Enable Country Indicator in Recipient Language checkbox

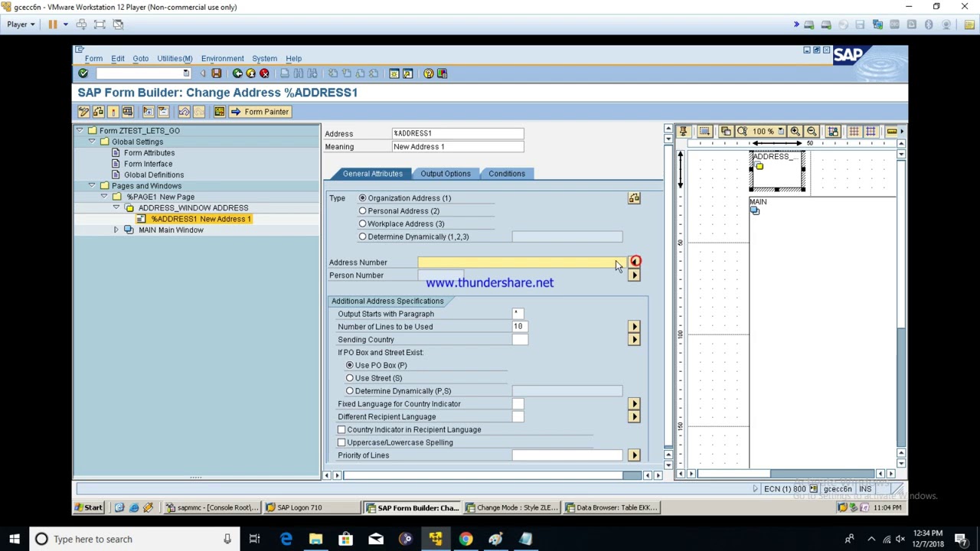[x=341, y=430]
